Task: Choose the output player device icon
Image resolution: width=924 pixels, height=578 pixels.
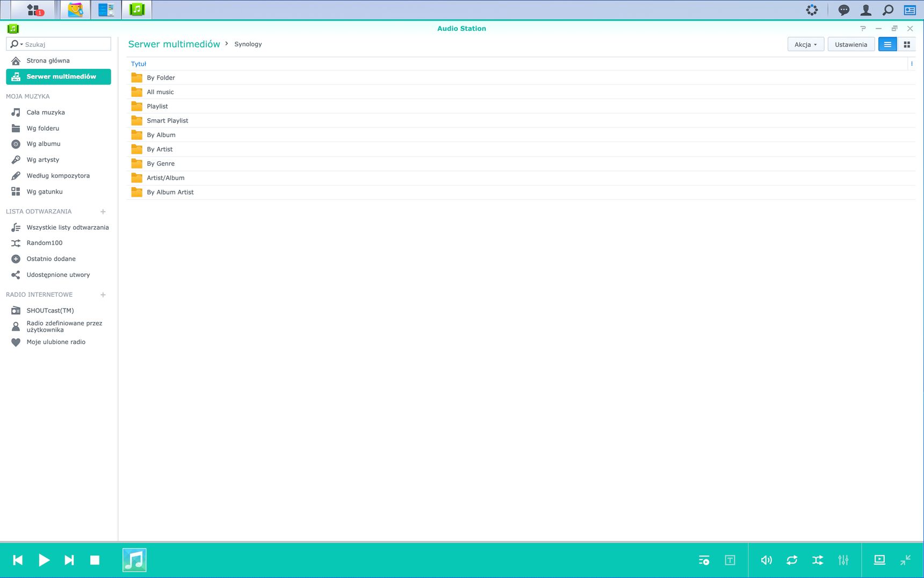Action: (879, 560)
